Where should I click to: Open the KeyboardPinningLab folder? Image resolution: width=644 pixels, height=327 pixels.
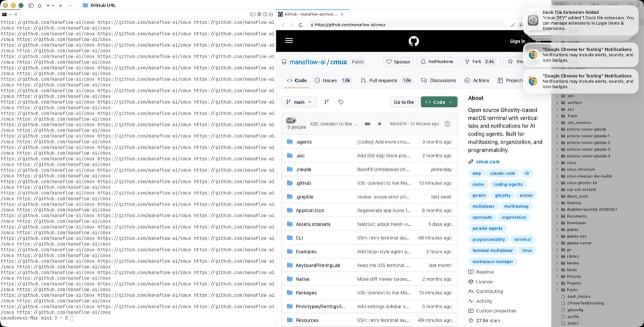coord(318,265)
